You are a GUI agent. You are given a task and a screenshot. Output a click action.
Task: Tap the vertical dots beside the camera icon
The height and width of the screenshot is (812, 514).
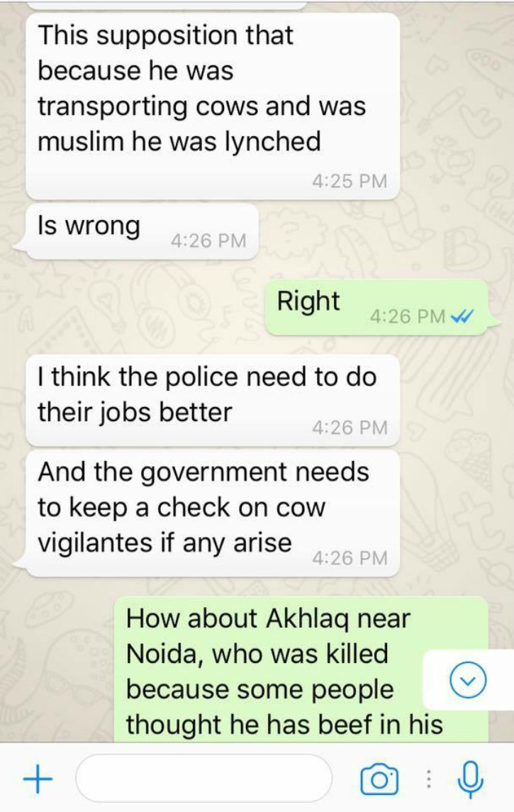[x=428, y=779]
